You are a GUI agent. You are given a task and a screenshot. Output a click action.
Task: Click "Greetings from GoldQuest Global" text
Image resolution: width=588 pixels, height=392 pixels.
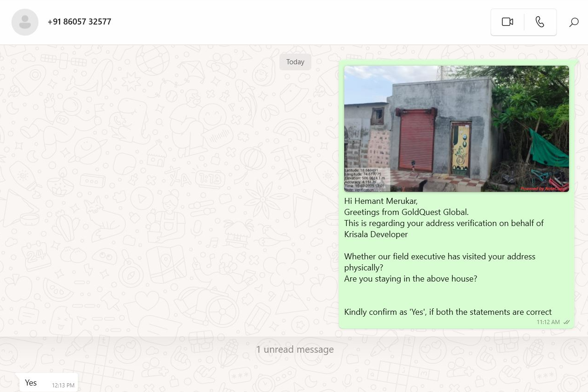point(406,212)
